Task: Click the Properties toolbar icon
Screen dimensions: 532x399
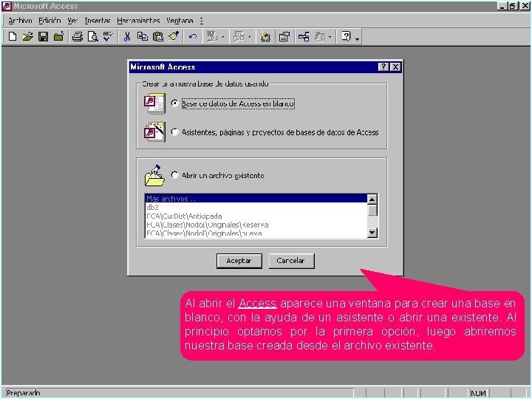Action: click(x=284, y=36)
